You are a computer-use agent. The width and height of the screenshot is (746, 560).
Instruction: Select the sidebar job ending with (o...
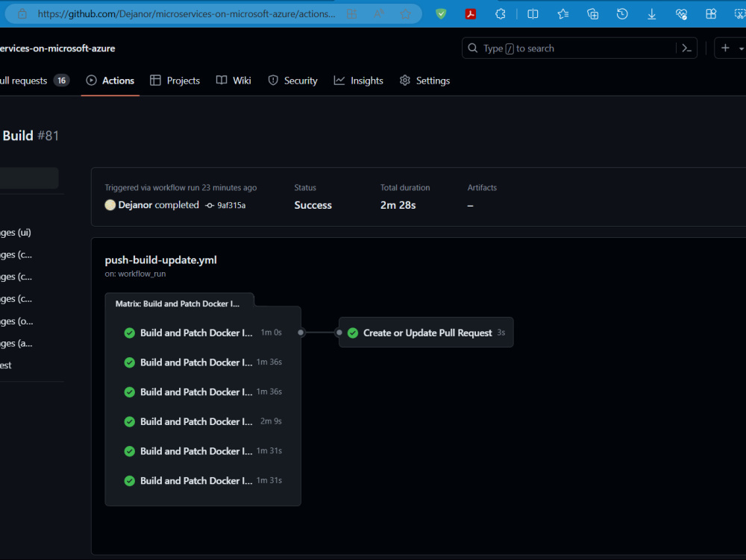pyautogui.click(x=16, y=321)
